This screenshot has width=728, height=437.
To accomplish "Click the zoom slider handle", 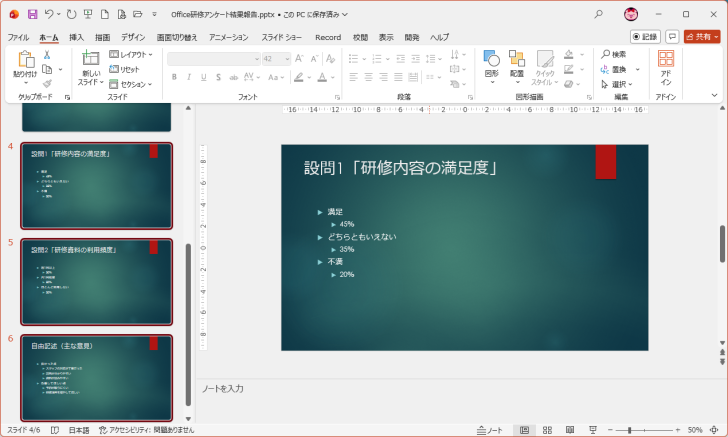I will click(630, 430).
